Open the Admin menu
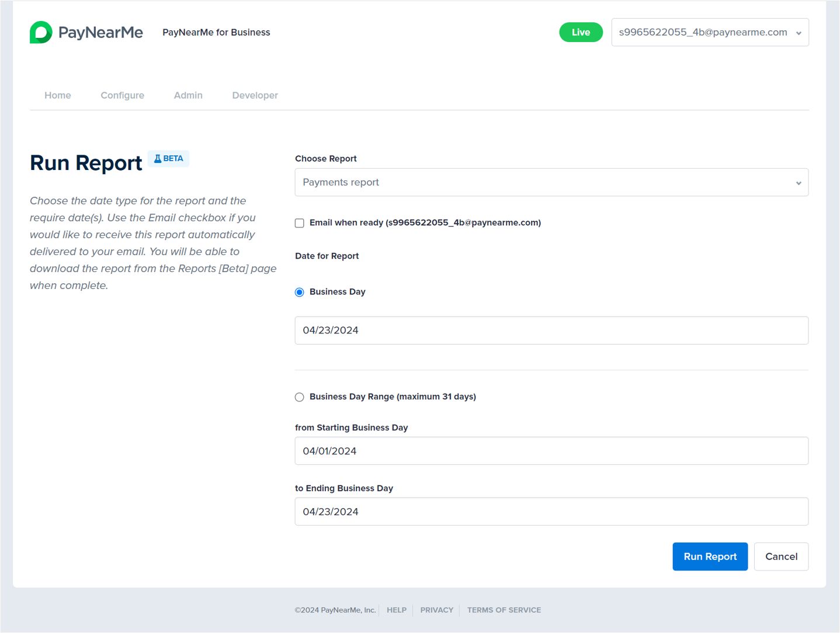This screenshot has width=840, height=633. tap(188, 95)
